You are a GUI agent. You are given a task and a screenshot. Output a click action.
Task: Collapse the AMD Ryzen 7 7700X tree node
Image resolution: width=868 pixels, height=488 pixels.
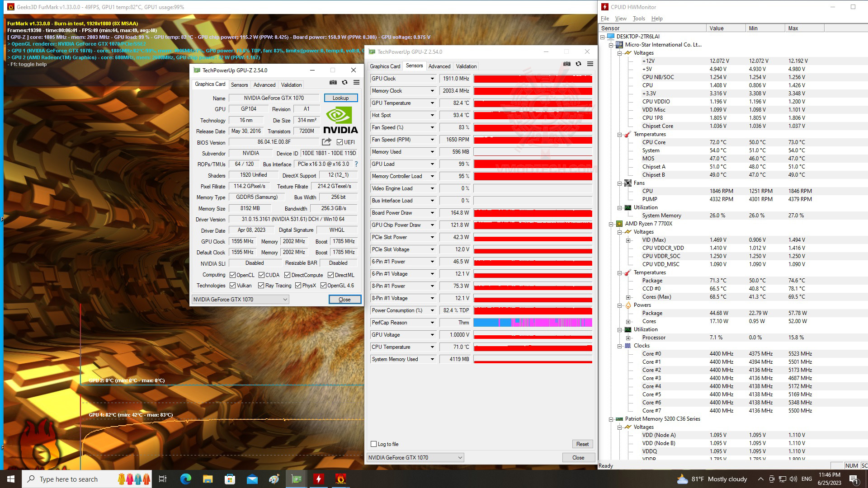click(611, 224)
